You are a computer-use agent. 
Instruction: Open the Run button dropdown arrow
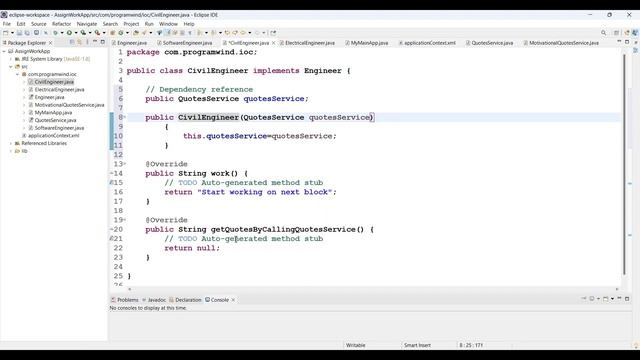[x=76, y=33]
